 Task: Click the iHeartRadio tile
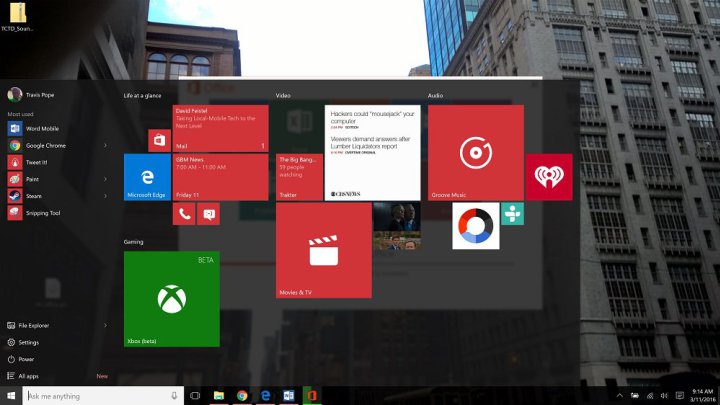point(549,177)
